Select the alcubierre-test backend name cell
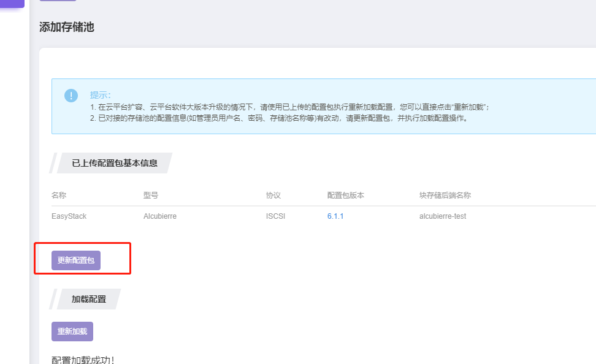Viewport: 596px width, 364px height. [443, 216]
